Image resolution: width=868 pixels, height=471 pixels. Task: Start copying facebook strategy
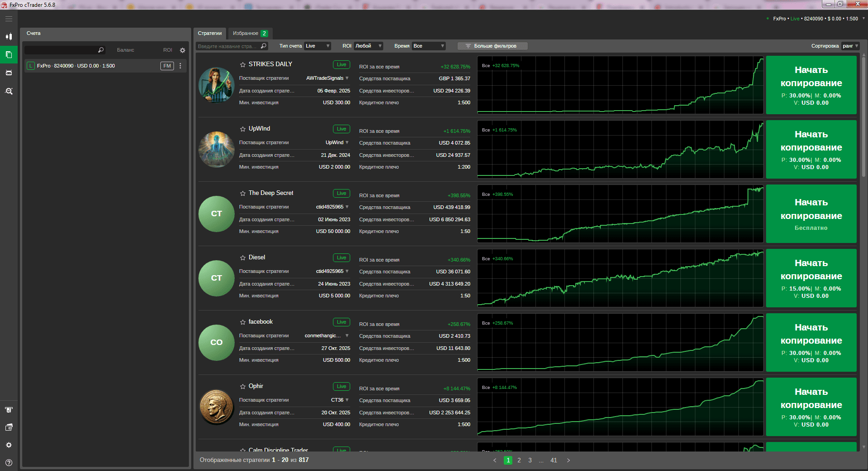click(811, 342)
